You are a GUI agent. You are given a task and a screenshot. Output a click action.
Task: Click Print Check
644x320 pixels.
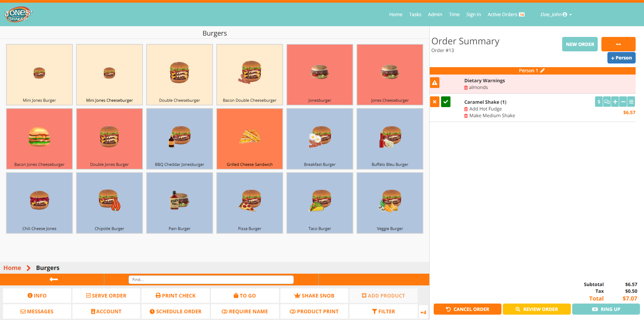click(175, 295)
